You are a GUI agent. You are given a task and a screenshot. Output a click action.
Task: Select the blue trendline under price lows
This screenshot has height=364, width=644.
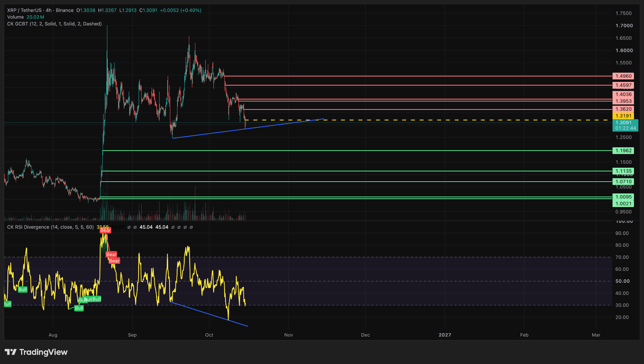(248, 128)
